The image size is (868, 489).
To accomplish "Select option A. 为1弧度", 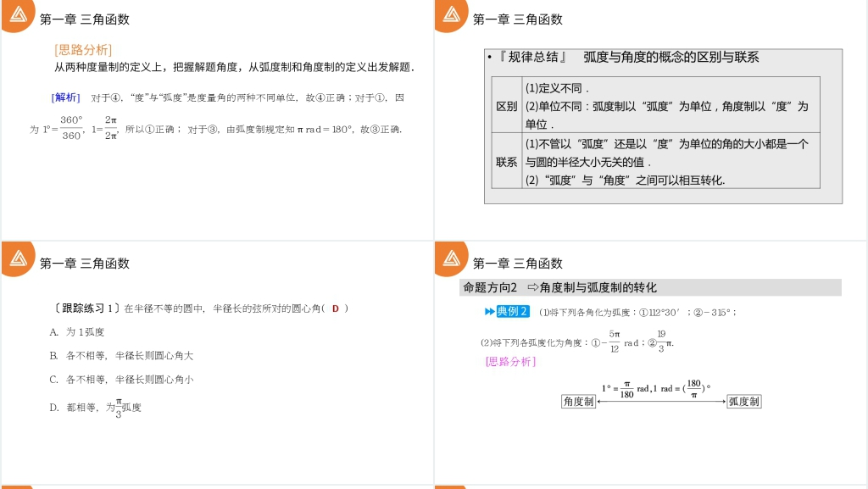I will (x=77, y=332).
